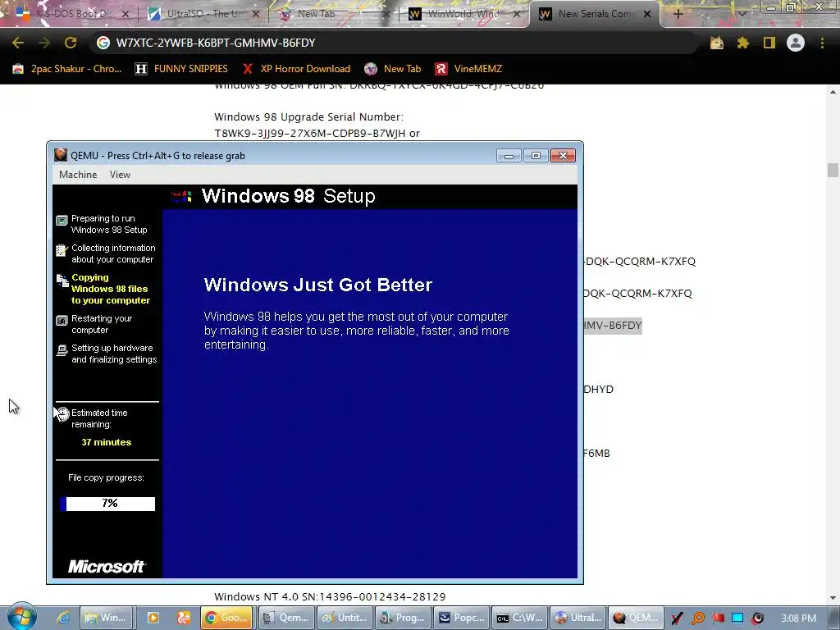Open the Windows Start orb
The image size is (840, 630).
point(21,617)
